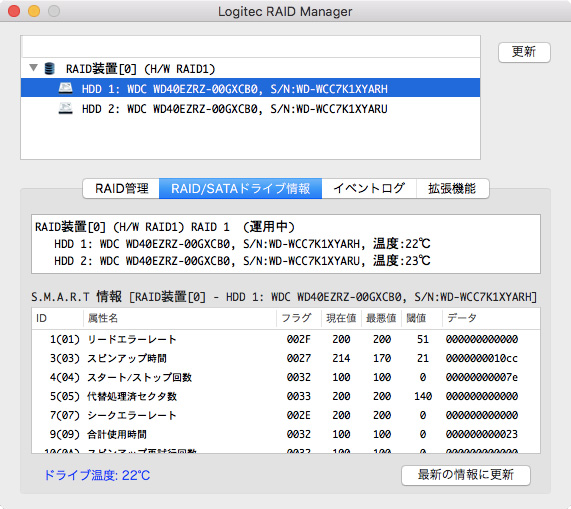This screenshot has height=509, width=571.
Task: Click the 最悪値 column header
Action: tap(381, 318)
